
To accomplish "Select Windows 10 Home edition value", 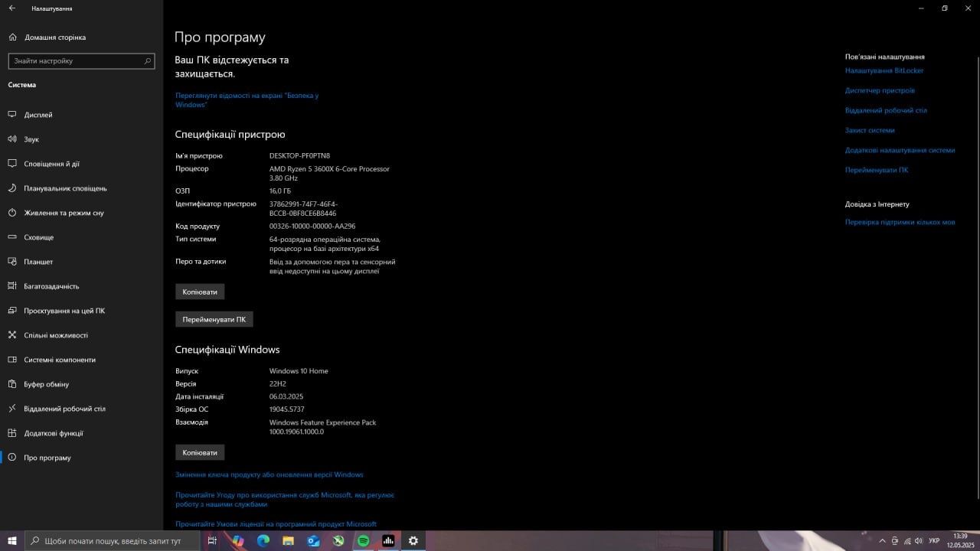I will 299,371.
